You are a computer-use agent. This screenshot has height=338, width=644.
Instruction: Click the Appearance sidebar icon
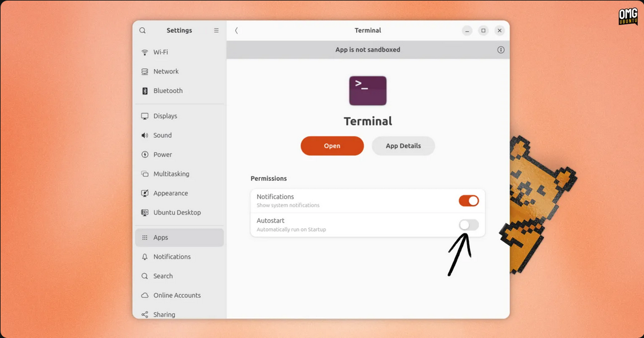[x=145, y=193]
